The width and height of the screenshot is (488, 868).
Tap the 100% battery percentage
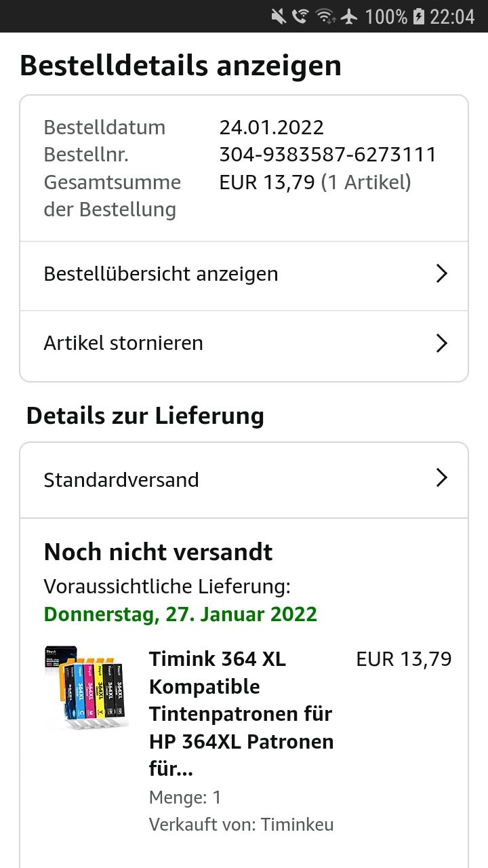(386, 16)
